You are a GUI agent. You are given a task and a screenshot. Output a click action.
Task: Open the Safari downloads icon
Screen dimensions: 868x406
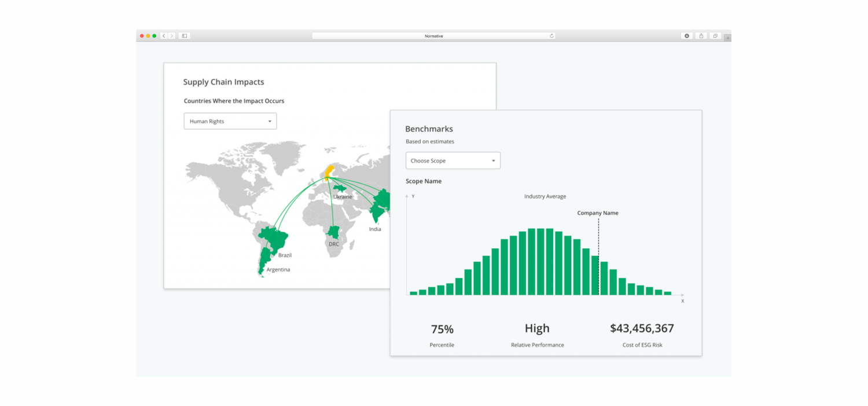687,36
